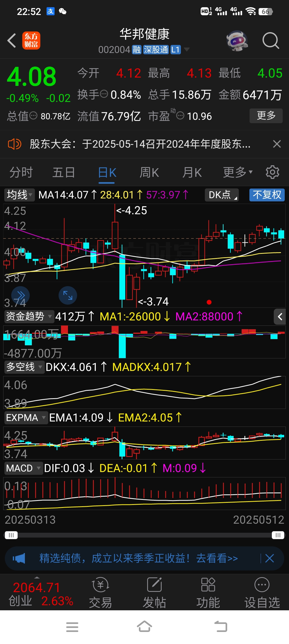Tap the 市盈 info icon
The image size is (289, 644).
click(x=180, y=116)
